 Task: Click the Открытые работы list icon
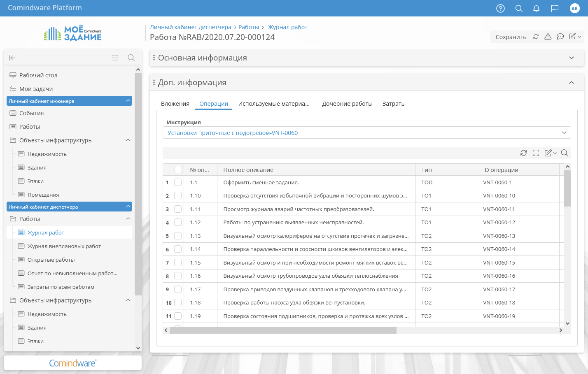point(21,260)
